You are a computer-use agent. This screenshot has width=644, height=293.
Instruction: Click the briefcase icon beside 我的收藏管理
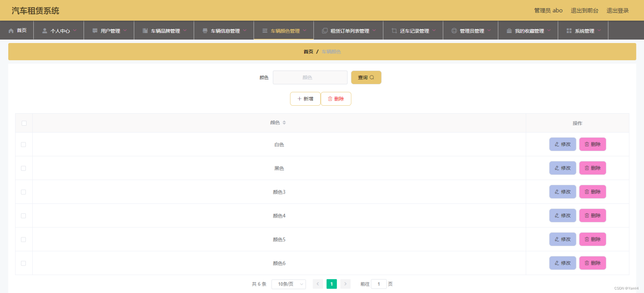pos(509,31)
